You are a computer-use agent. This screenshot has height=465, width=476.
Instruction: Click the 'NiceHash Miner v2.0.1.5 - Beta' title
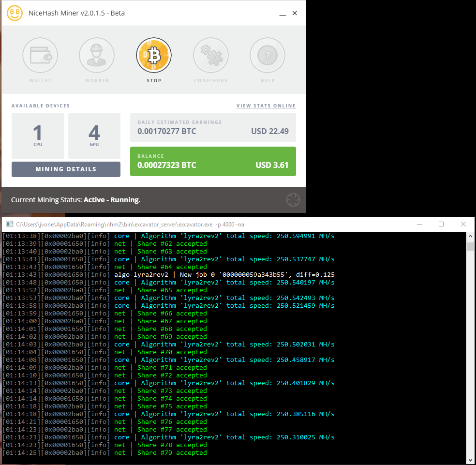point(76,13)
